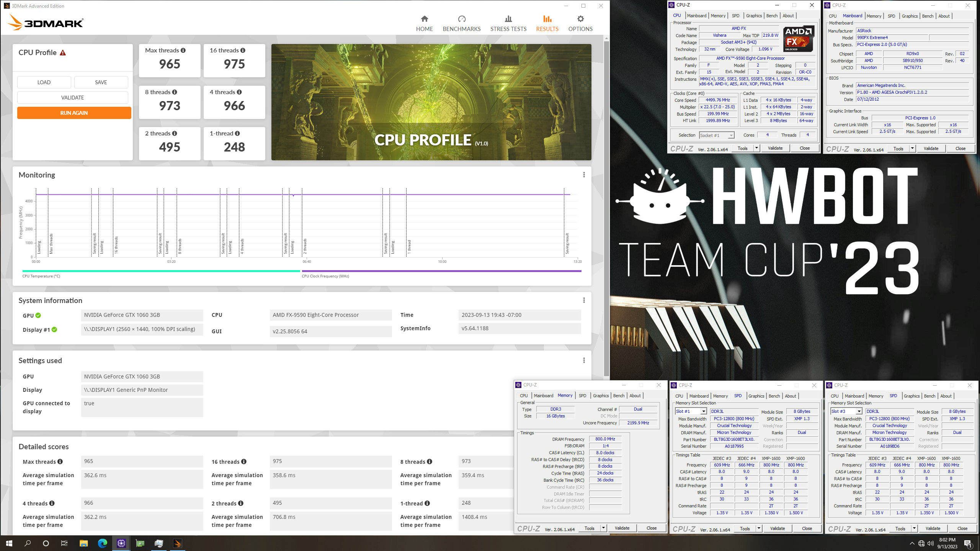The height and width of the screenshot is (551, 980).
Task: Show info for 16 threads score tile
Action: pos(243,51)
